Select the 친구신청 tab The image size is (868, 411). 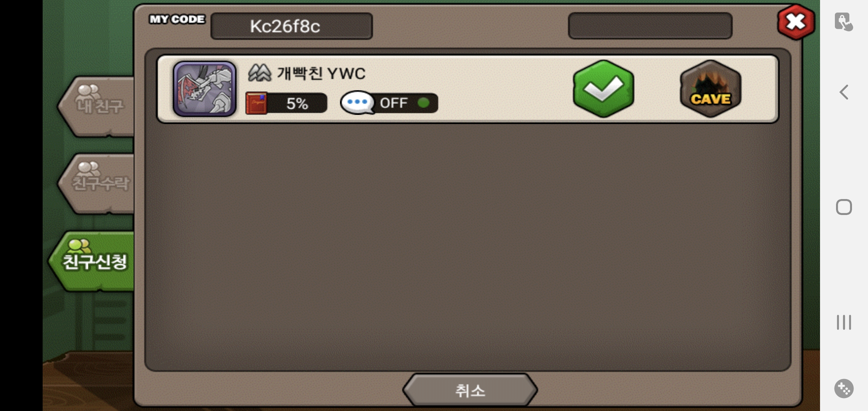pyautogui.click(x=92, y=261)
